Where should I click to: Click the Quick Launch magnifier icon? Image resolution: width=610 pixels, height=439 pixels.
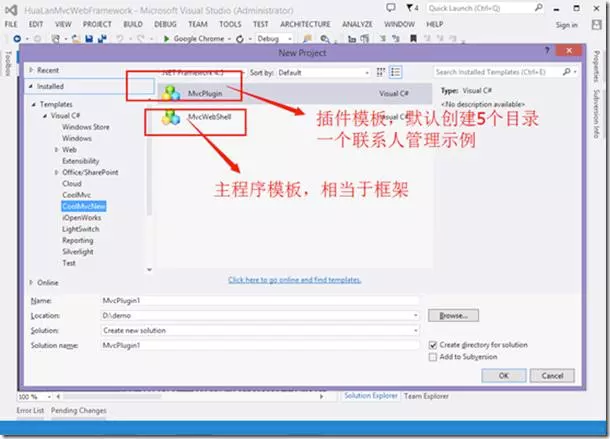point(538,7)
